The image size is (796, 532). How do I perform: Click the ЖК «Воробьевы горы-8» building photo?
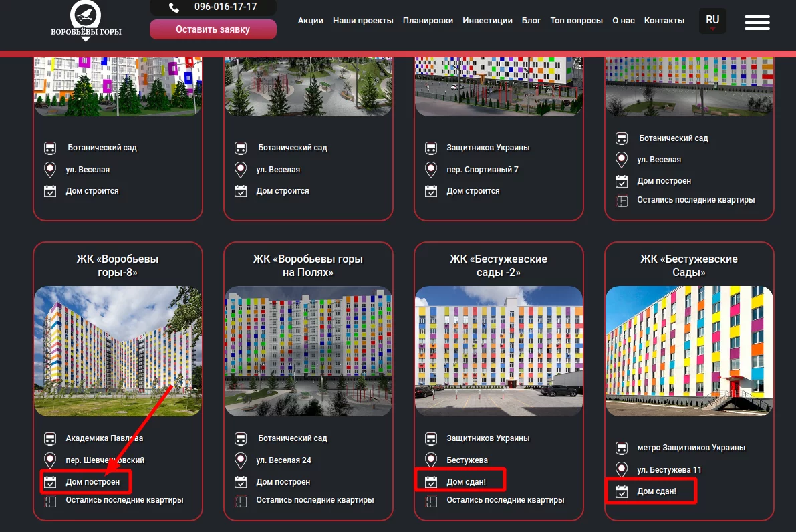click(118, 352)
